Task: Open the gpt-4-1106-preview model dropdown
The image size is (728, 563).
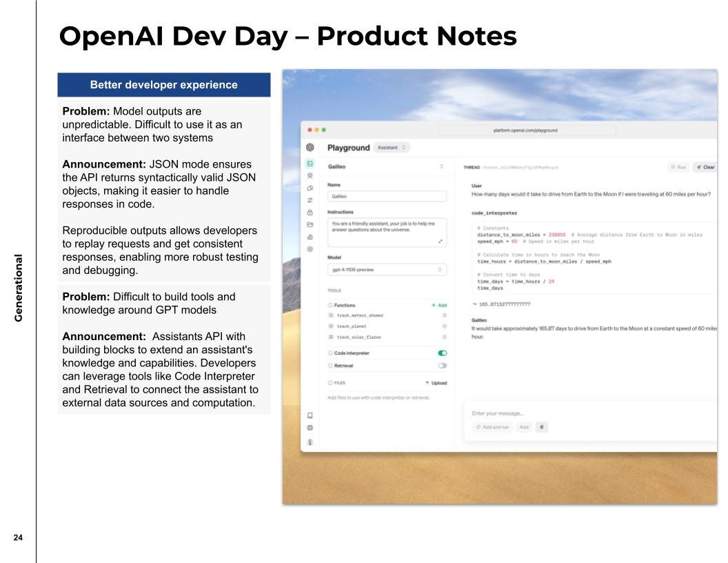Action: (387, 269)
